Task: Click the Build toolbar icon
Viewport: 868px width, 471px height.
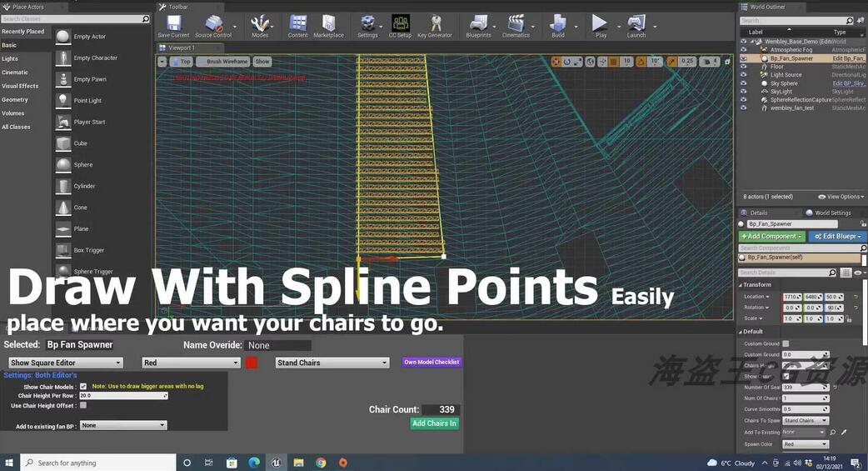Action: pos(557,25)
